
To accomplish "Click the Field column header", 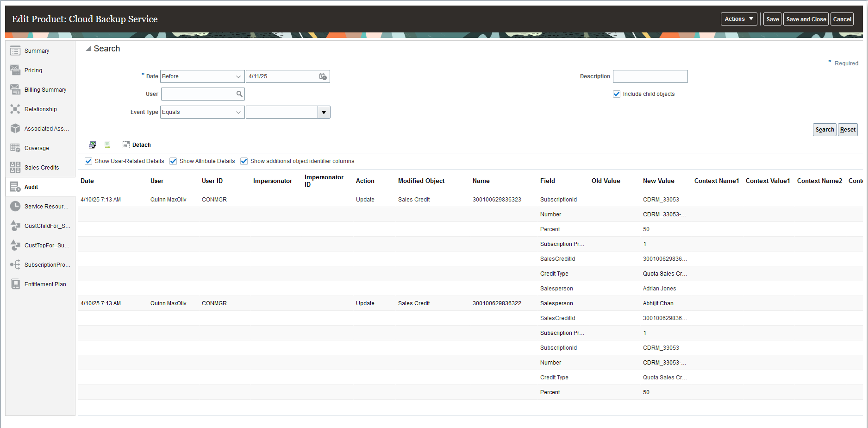I will pyautogui.click(x=548, y=181).
